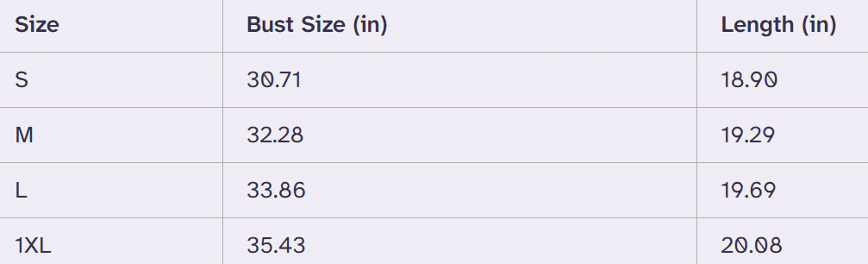This screenshot has width=868, height=264.
Task: Click the (in) unit after Bust Size
Action: (x=370, y=25)
